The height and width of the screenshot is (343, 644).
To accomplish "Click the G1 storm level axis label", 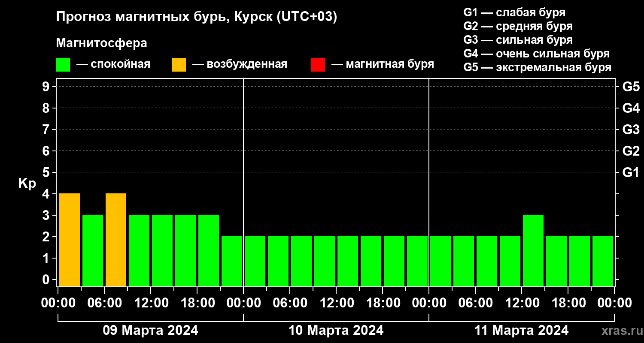I will 631,172.
